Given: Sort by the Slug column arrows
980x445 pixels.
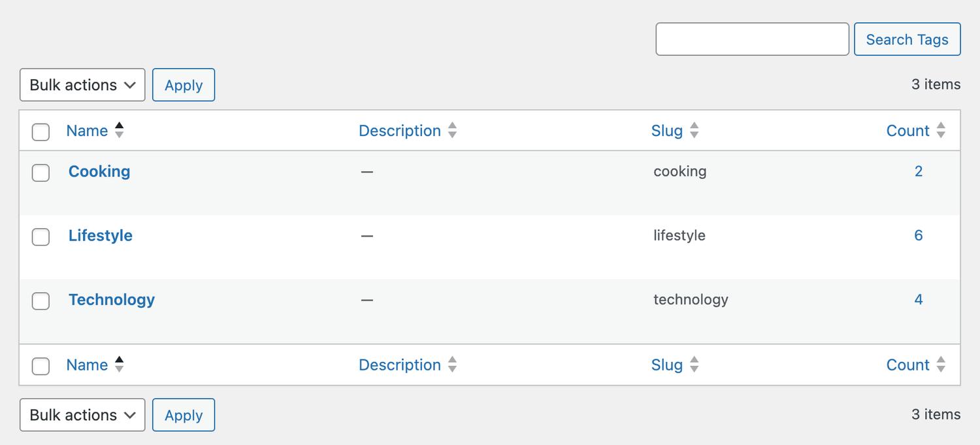Looking at the screenshot, I should pyautogui.click(x=694, y=131).
